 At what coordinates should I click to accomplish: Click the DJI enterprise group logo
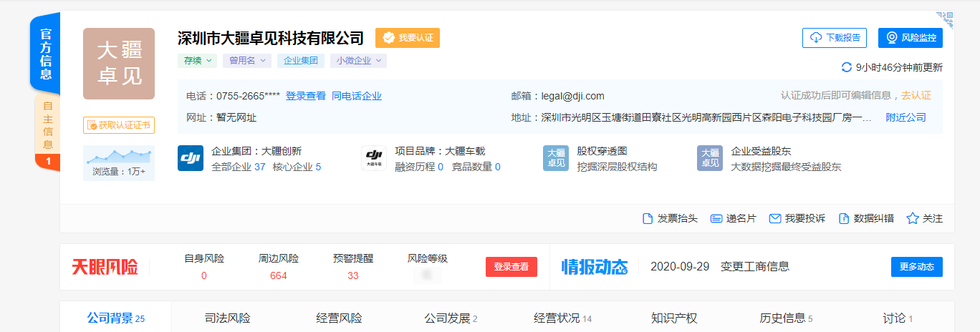(x=191, y=157)
